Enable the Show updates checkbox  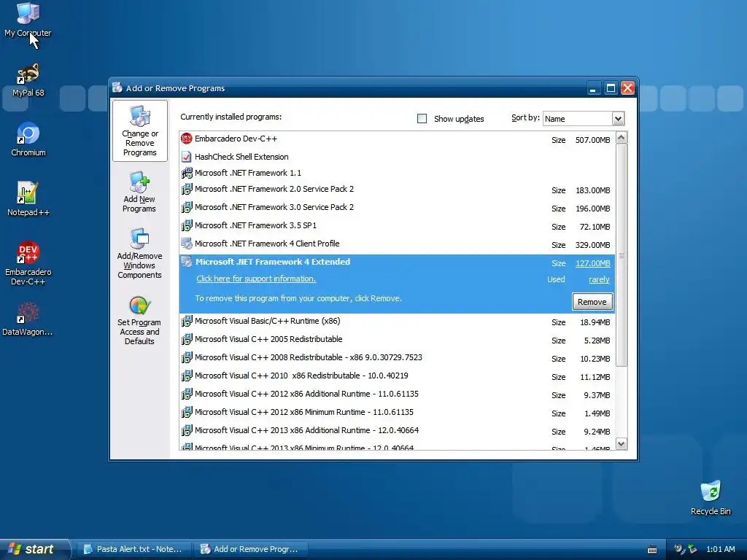[x=422, y=119]
